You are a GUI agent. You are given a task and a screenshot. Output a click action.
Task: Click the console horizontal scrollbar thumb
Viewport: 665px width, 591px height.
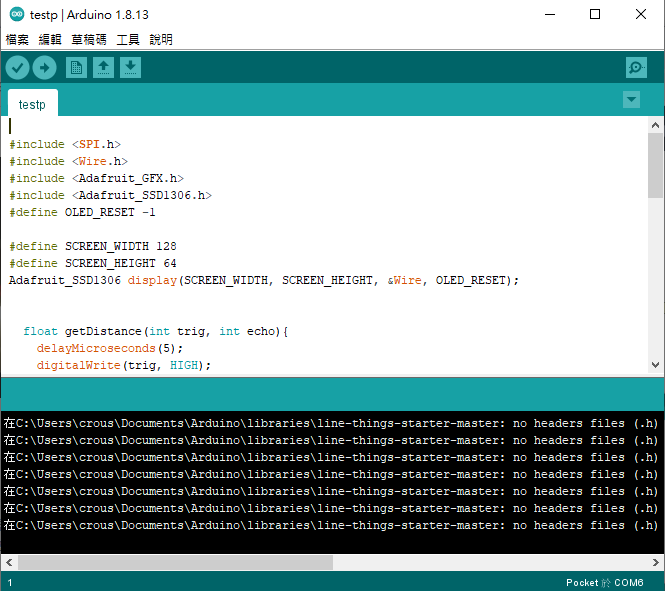click(x=175, y=563)
